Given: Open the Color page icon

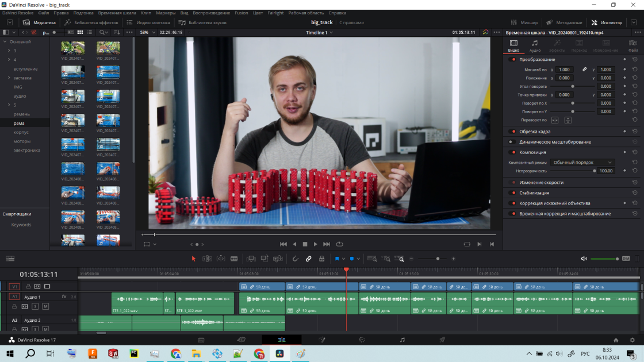Looking at the screenshot, I should pos(362,340).
